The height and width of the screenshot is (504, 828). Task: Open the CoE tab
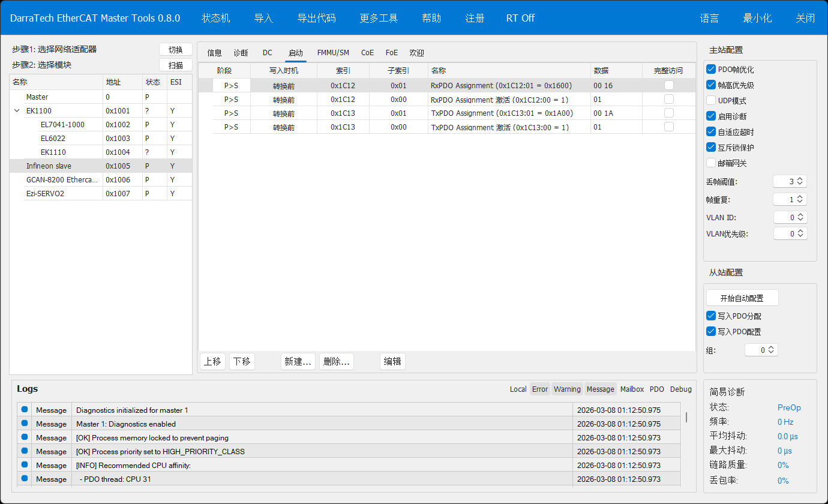pos(367,53)
